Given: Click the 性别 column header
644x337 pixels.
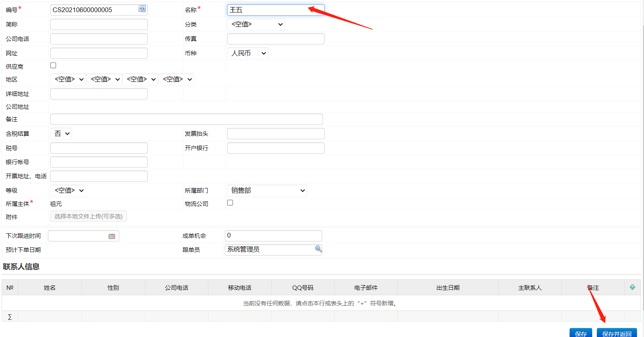Looking at the screenshot, I should click(x=113, y=287).
